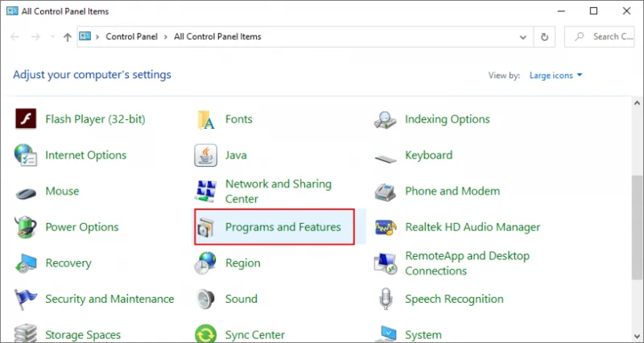Open the recent locations dropdown arrow
This screenshot has height=343, width=644.
[52, 37]
